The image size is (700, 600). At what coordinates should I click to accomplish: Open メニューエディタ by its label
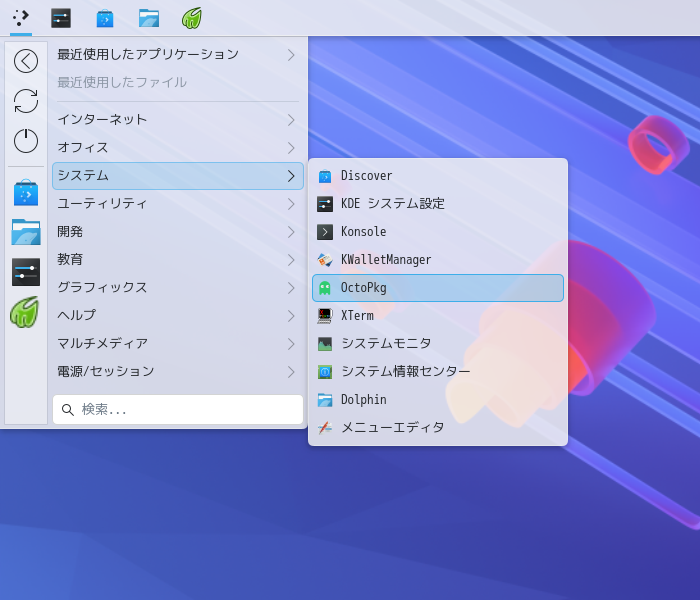(x=392, y=427)
